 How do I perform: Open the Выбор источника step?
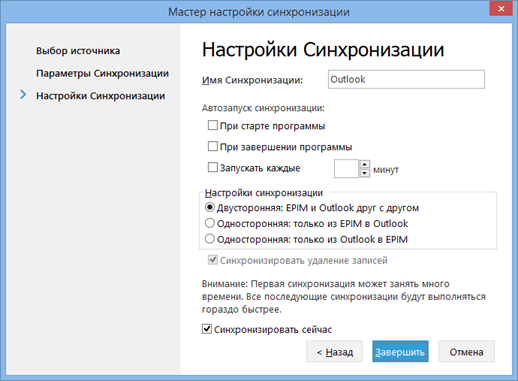click(78, 51)
